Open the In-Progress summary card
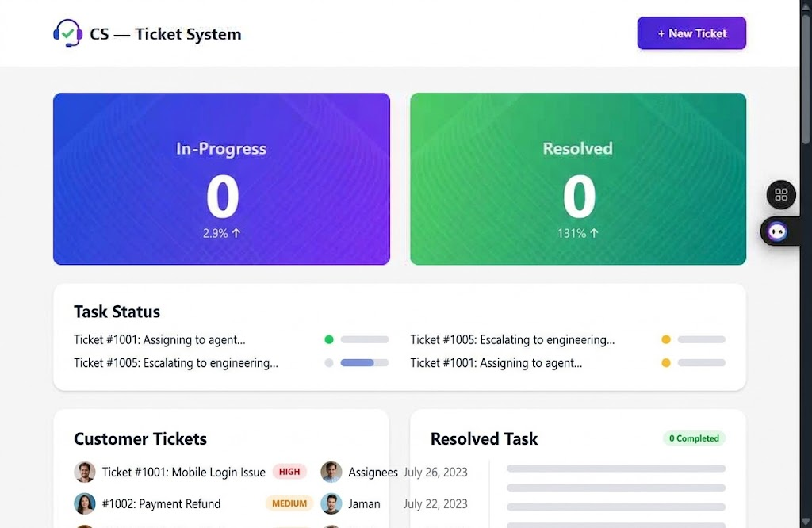 coord(221,178)
